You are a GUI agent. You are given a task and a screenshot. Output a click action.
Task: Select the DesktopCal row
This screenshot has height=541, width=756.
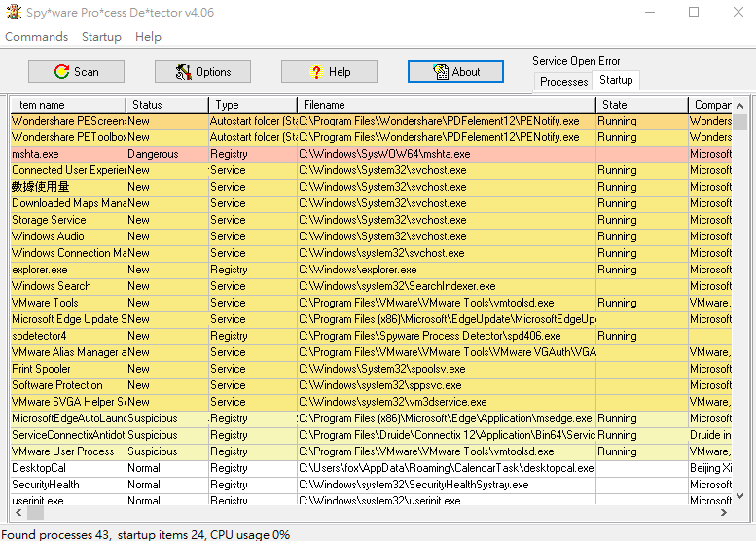point(372,468)
